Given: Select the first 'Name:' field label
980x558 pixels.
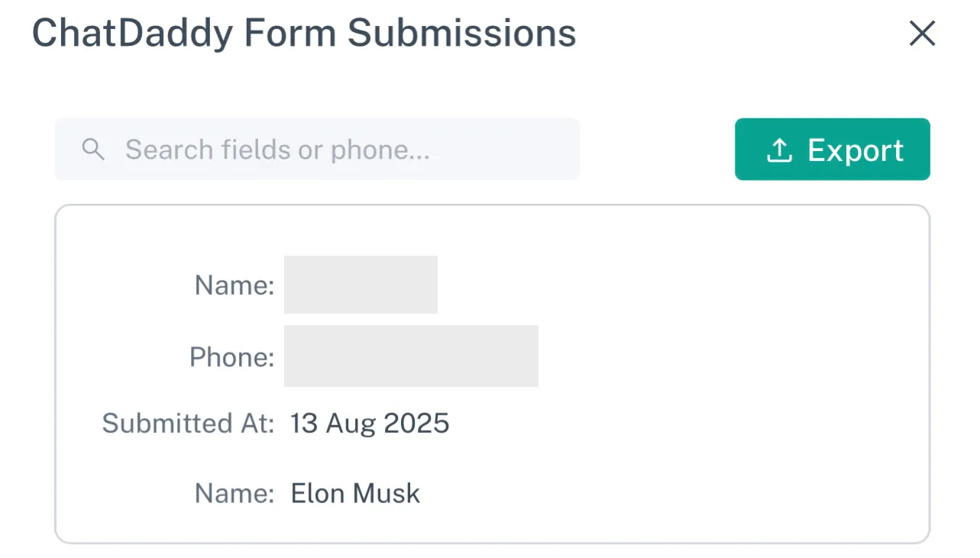Looking at the screenshot, I should (x=234, y=285).
